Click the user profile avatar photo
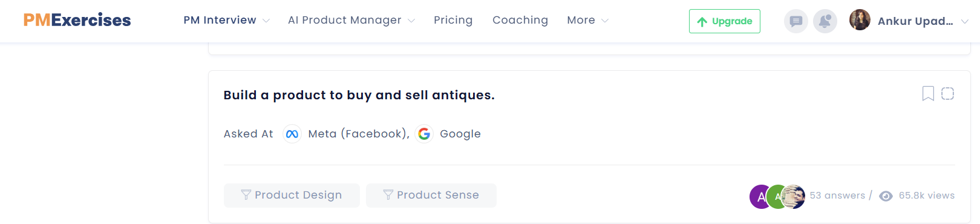The image size is (980, 224). (x=860, y=20)
